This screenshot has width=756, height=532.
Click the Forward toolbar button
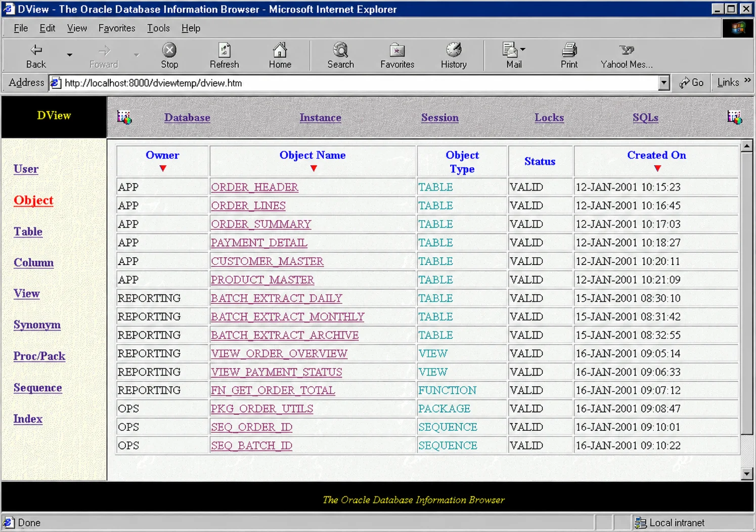(x=104, y=56)
